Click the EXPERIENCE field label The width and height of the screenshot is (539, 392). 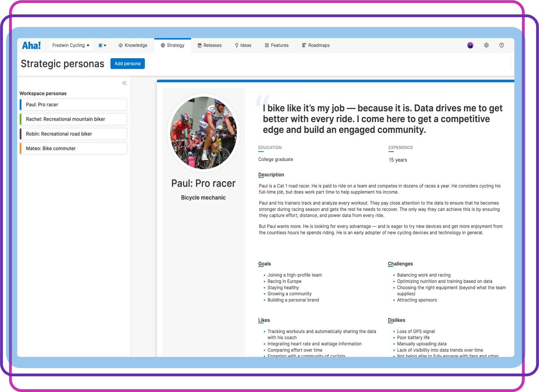pos(401,148)
